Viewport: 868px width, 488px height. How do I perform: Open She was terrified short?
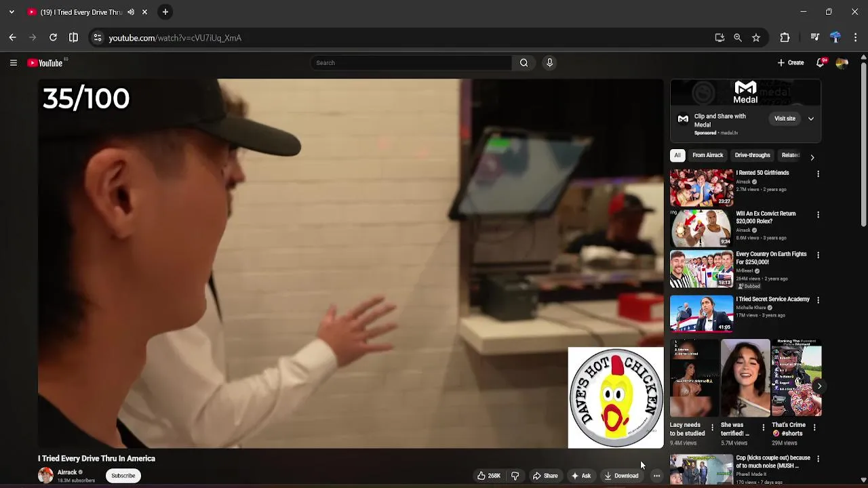[x=745, y=378]
